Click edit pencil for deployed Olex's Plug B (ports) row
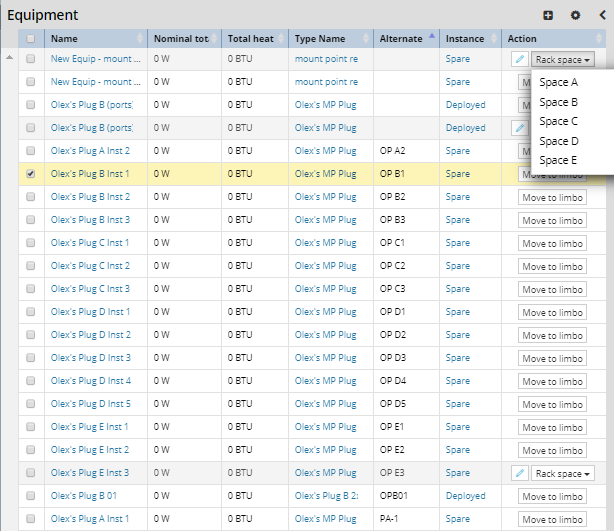 click(x=520, y=128)
